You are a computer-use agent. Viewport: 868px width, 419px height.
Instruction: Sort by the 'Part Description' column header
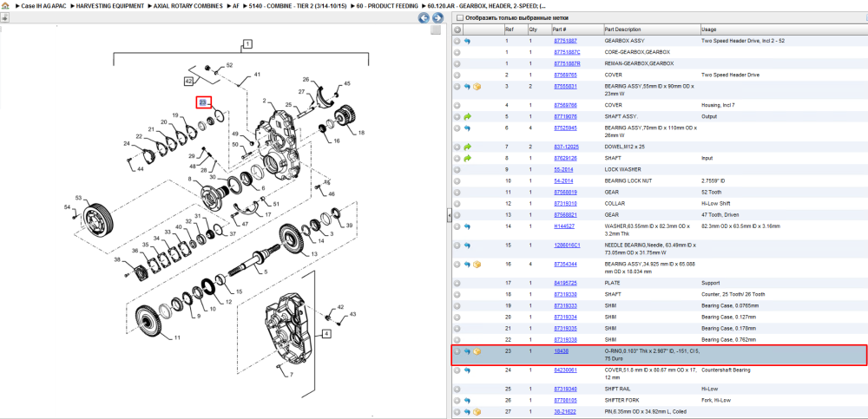coord(651,29)
